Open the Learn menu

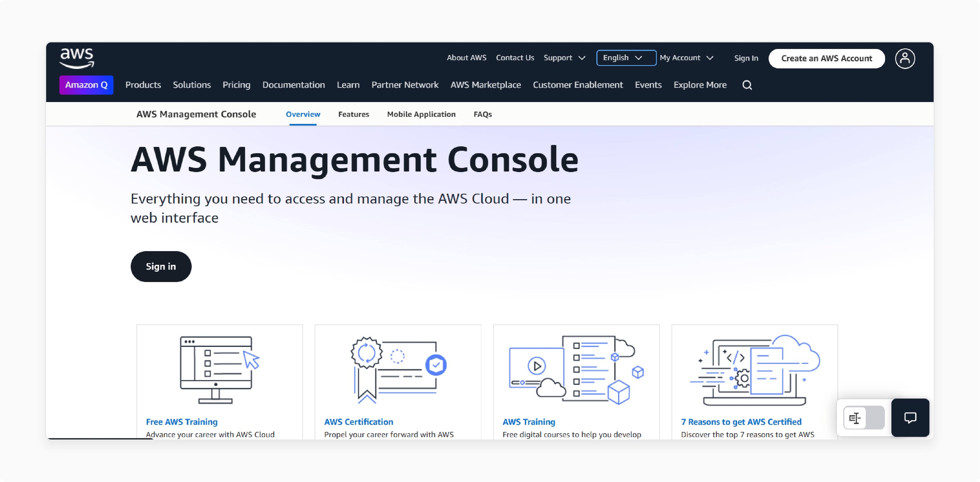click(x=348, y=85)
